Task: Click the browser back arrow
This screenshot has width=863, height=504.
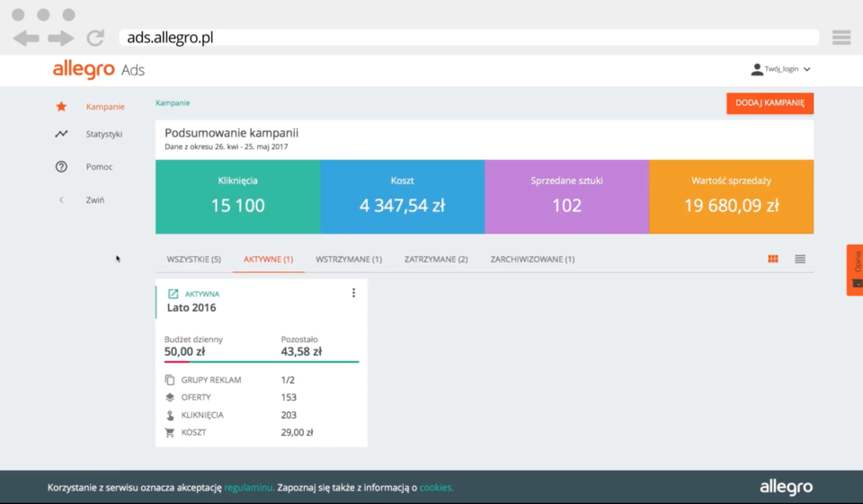Action: [26, 38]
